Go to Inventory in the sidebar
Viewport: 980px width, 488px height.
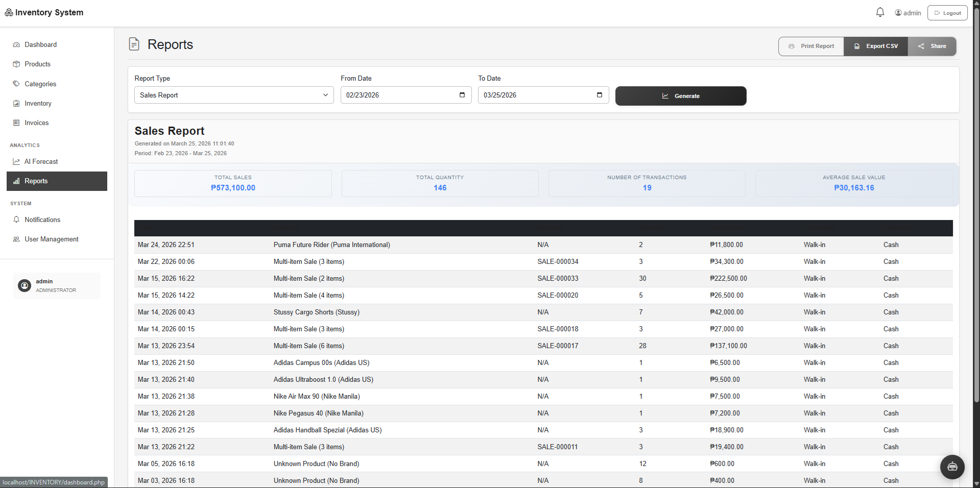click(38, 104)
